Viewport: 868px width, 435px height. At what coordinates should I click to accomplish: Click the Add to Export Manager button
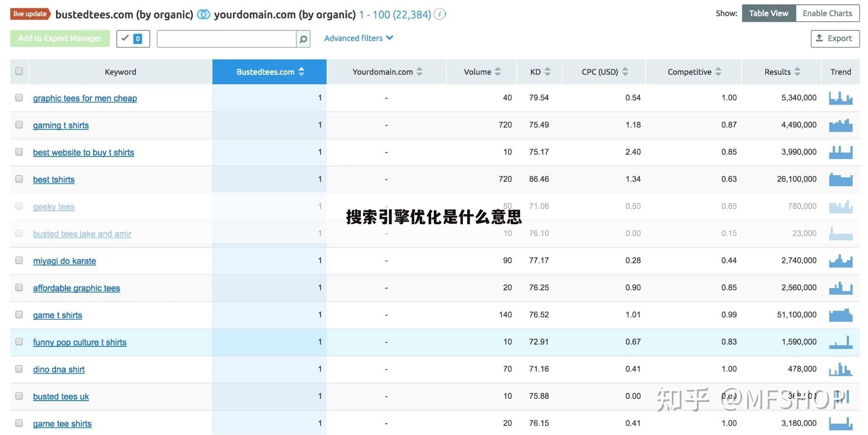click(x=59, y=38)
